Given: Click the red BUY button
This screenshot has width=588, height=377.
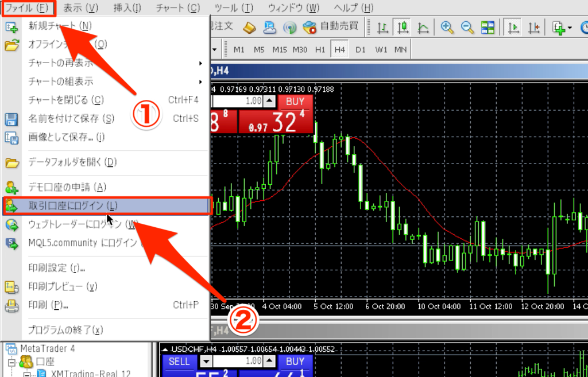Looking at the screenshot, I should pyautogui.click(x=295, y=102).
